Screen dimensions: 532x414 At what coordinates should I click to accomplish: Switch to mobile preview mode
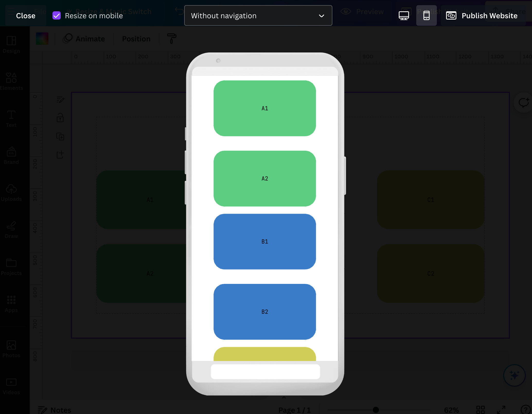(426, 15)
